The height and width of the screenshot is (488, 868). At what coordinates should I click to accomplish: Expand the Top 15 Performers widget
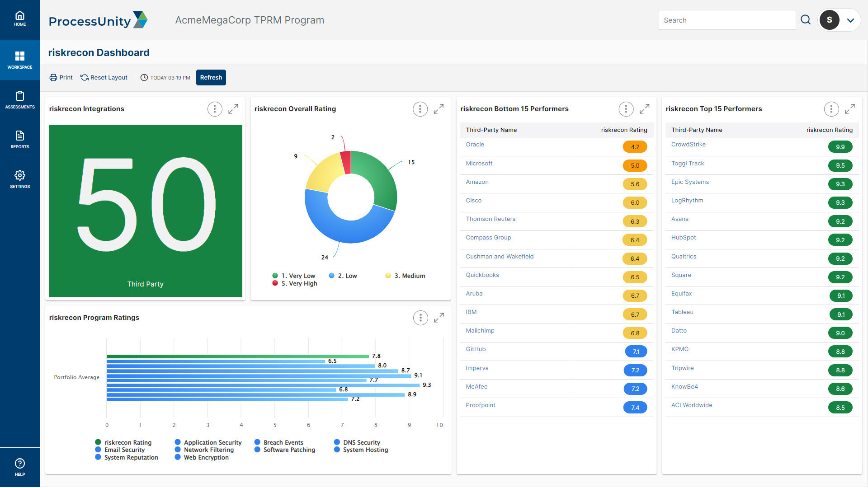click(x=849, y=109)
